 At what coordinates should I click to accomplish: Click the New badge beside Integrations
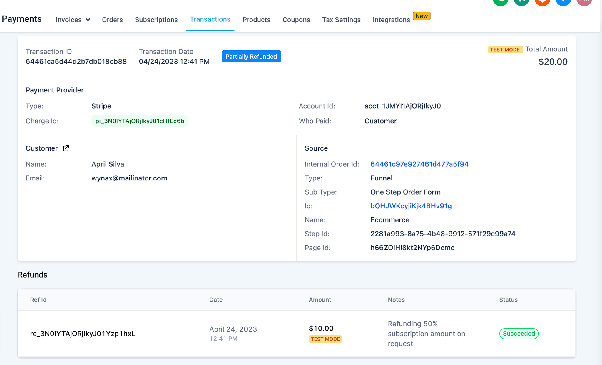coord(422,16)
